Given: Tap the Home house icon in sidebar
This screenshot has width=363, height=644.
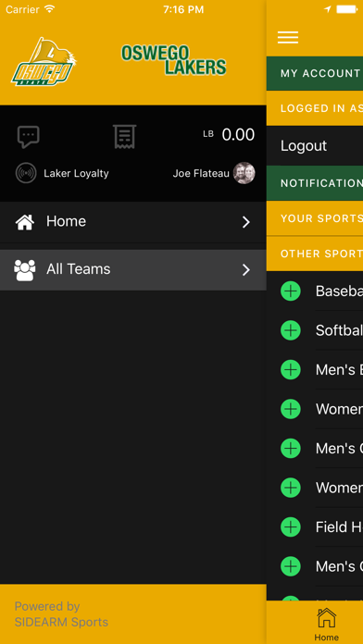Looking at the screenshot, I should point(25,222).
